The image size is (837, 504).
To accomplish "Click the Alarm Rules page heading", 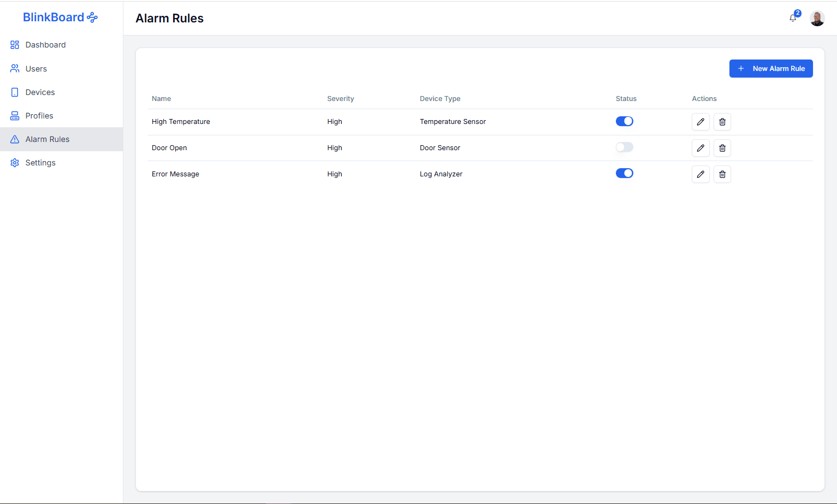I will 169,18.
